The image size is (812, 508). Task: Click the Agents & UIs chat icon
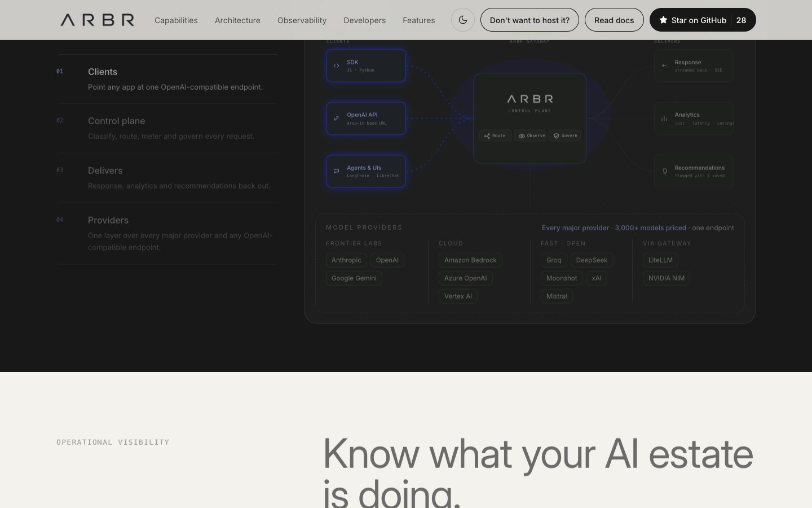tap(337, 171)
